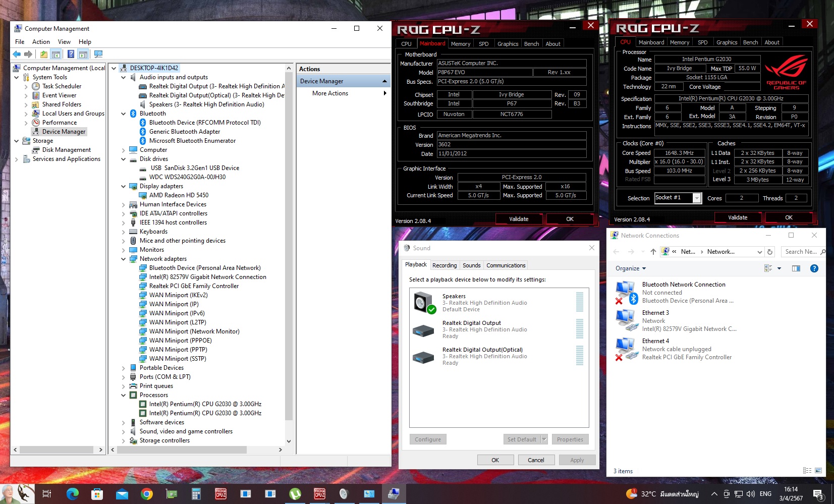Select Ethernet 3 network connection icon
Image resolution: width=834 pixels, height=504 pixels.
[x=627, y=321]
